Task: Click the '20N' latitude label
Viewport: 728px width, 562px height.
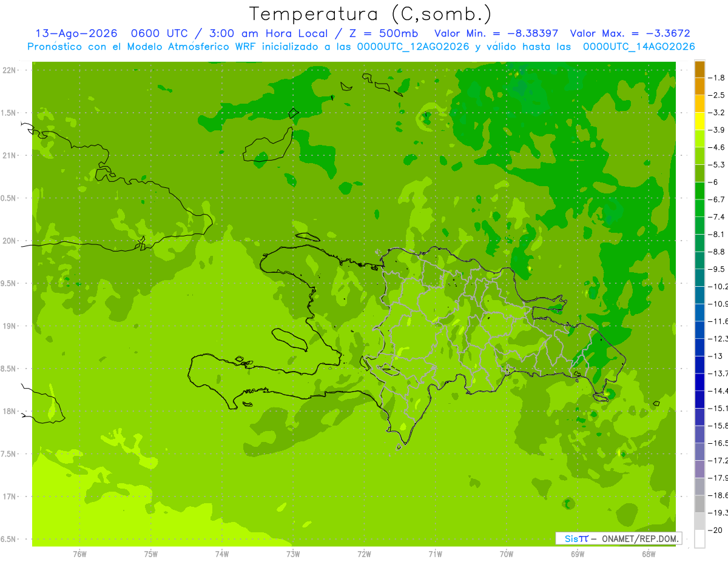Action: (x=10, y=241)
